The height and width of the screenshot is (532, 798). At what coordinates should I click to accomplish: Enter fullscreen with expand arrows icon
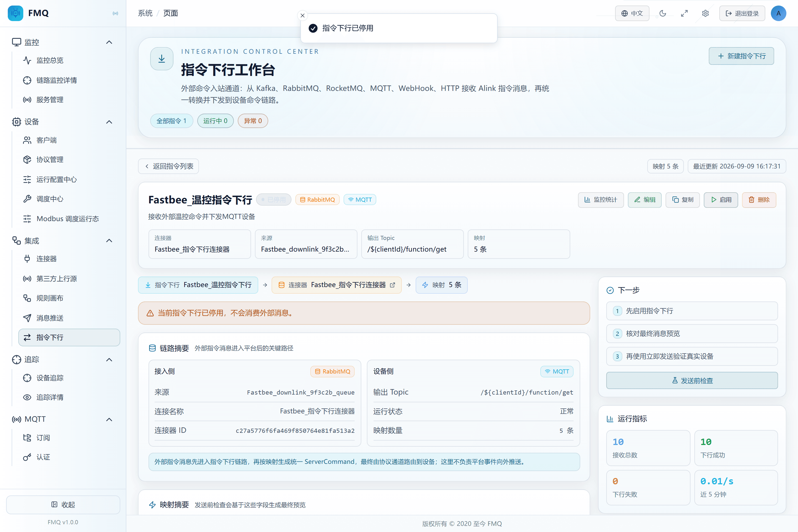coord(684,13)
